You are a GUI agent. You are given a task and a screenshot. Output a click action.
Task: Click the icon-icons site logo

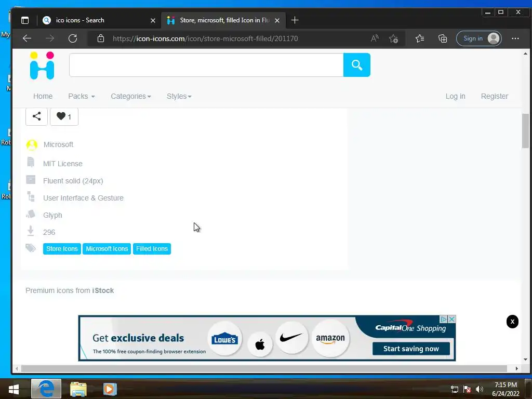click(x=42, y=65)
